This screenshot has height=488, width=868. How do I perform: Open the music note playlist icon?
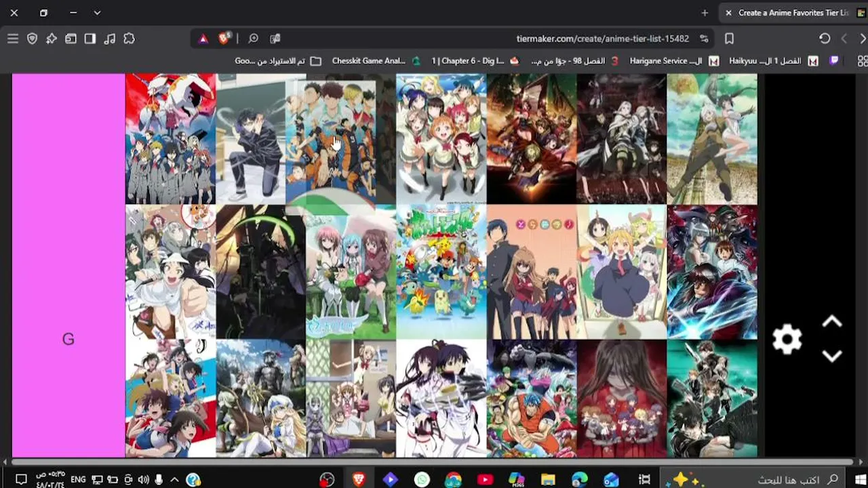pos(109,39)
